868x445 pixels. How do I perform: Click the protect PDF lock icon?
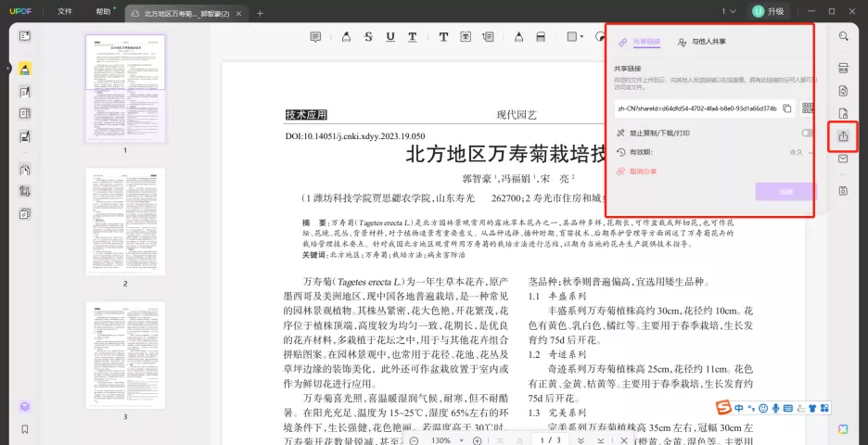pos(843,113)
